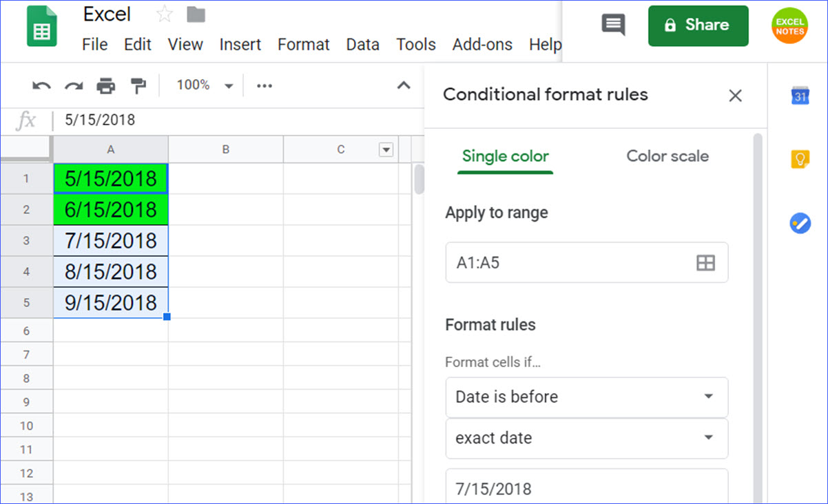Open Google Calendar in side panel
Screen dimensions: 828x504
(800, 96)
